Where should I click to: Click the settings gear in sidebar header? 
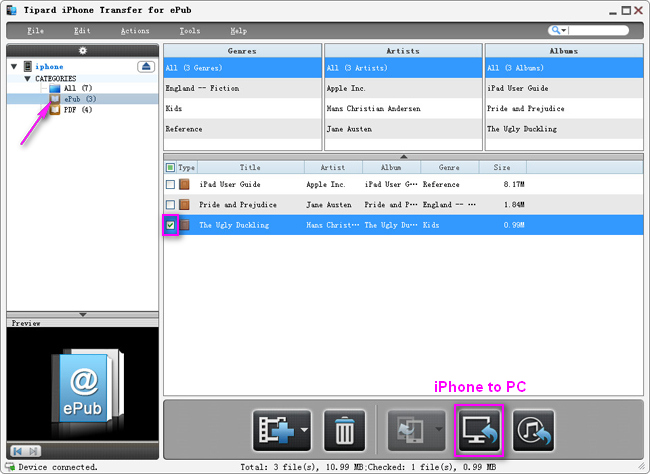pos(83,51)
